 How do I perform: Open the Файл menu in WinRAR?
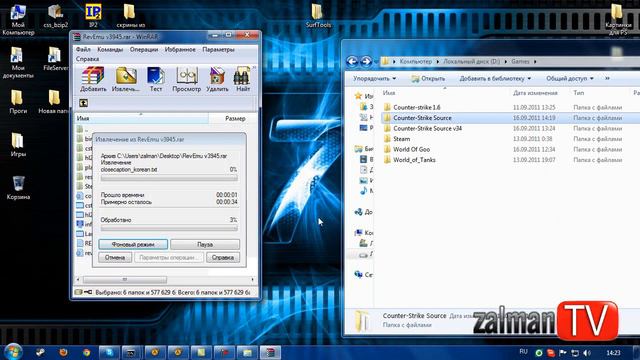click(83, 49)
